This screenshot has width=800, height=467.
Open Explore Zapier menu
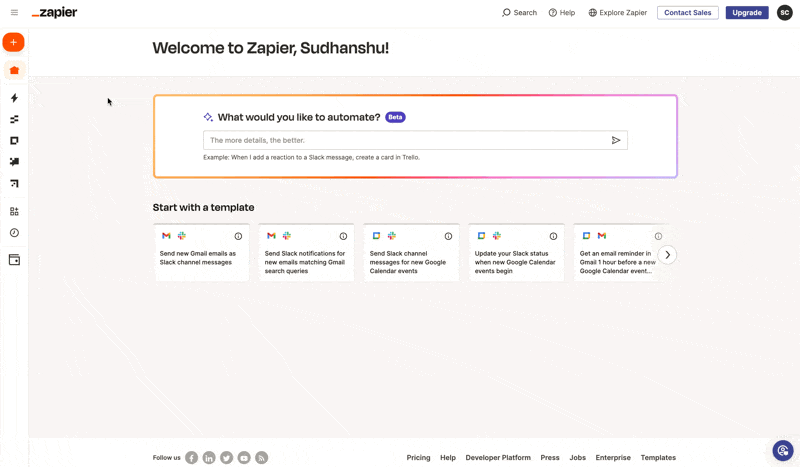(x=617, y=13)
